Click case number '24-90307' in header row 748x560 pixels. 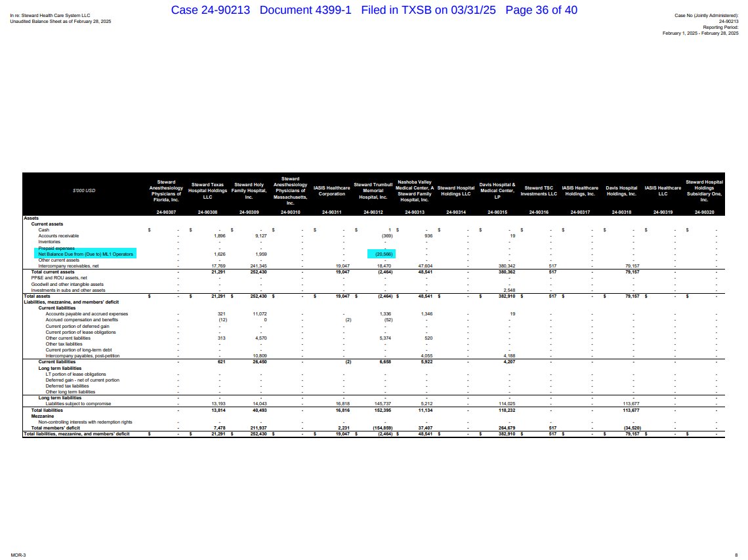(x=166, y=212)
